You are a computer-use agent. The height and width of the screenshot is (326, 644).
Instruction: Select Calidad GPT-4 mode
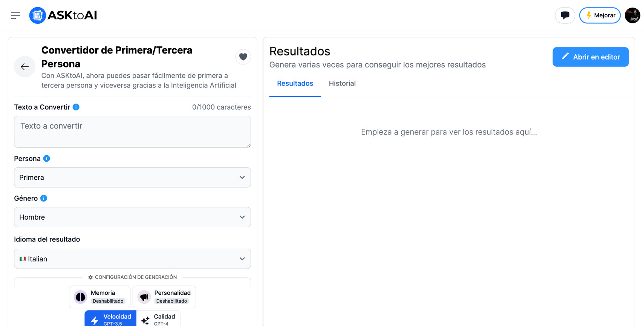[x=158, y=318]
